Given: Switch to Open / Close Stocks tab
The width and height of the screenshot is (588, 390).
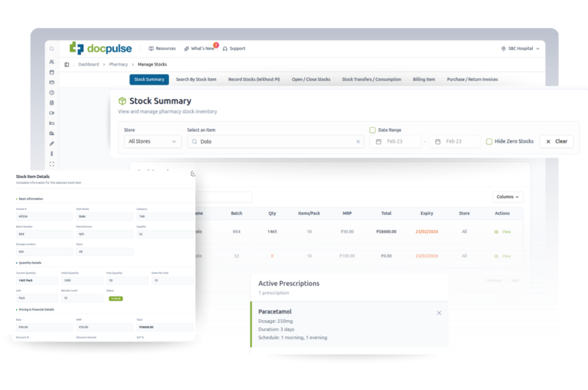Looking at the screenshot, I should pyautogui.click(x=311, y=79).
